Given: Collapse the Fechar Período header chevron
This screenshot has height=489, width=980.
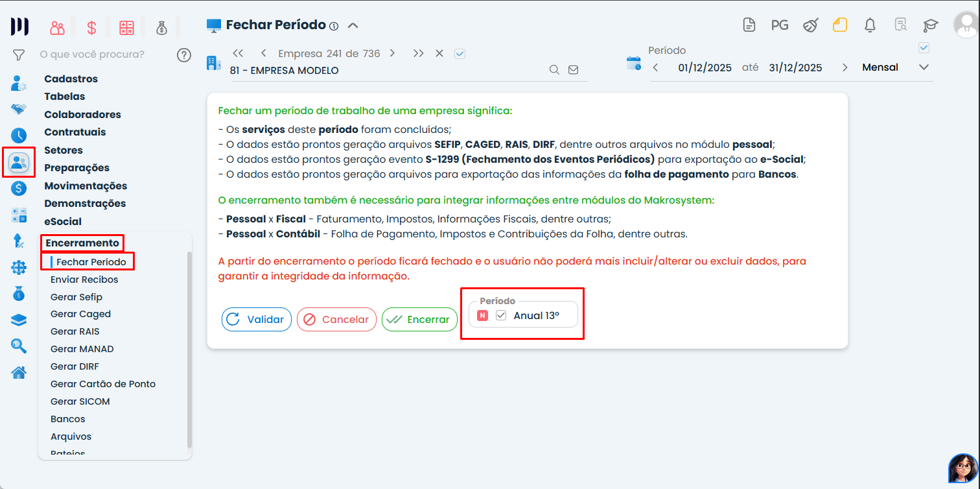Looking at the screenshot, I should click(x=353, y=26).
